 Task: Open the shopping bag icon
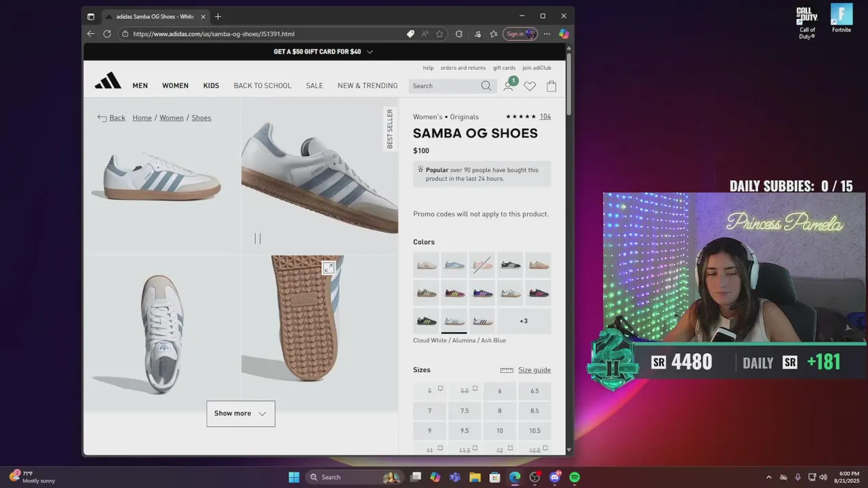551,86
